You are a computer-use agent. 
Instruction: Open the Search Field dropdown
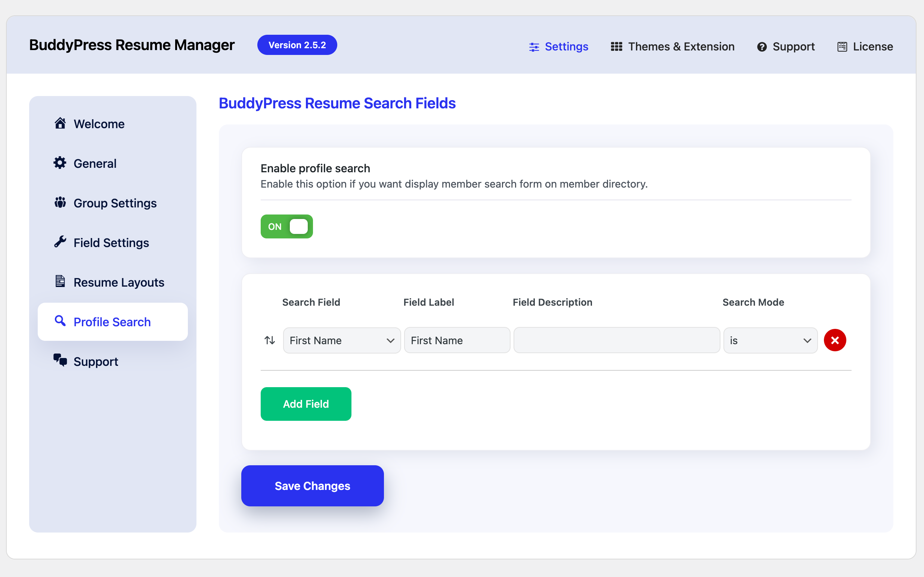point(341,340)
